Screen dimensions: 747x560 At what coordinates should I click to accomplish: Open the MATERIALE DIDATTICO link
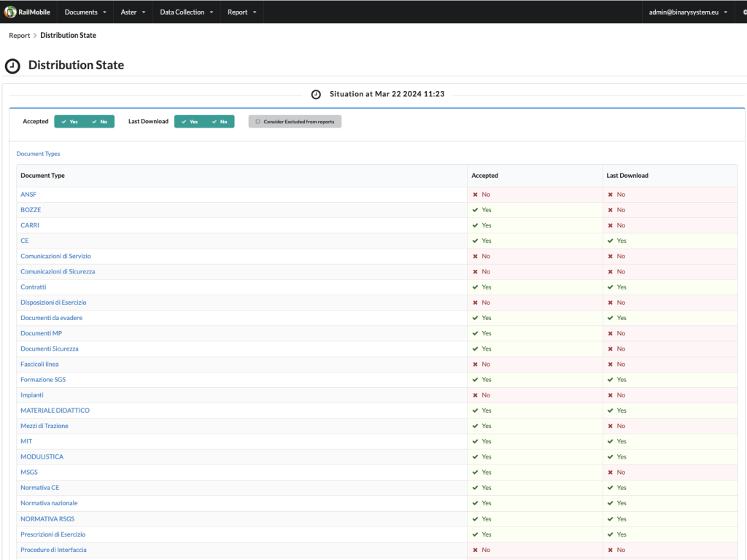tap(55, 411)
